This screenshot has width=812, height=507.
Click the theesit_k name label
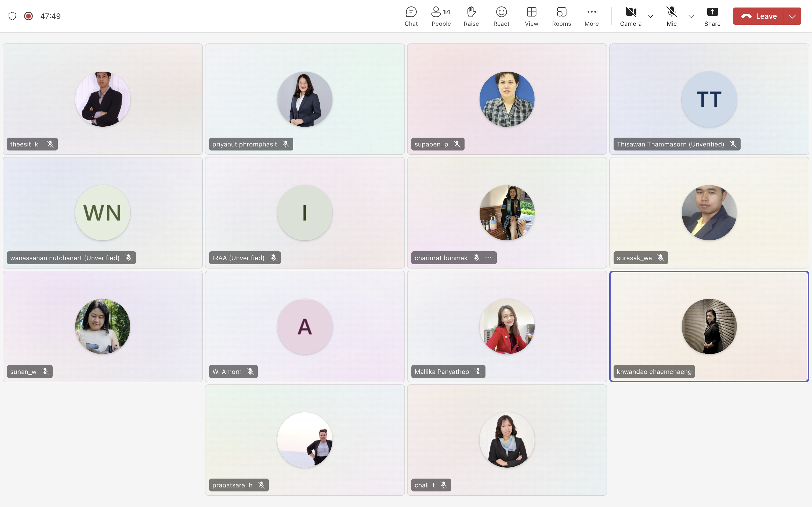pos(24,144)
